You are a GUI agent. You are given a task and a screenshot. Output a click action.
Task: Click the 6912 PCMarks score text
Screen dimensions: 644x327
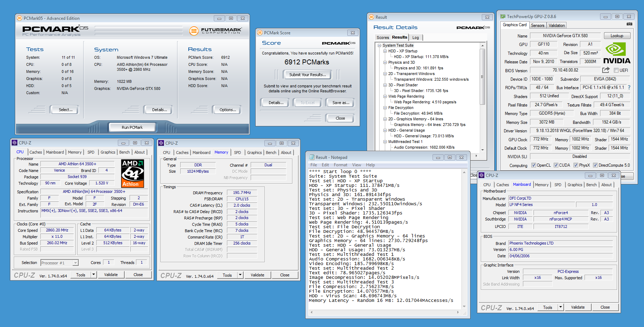[307, 62]
